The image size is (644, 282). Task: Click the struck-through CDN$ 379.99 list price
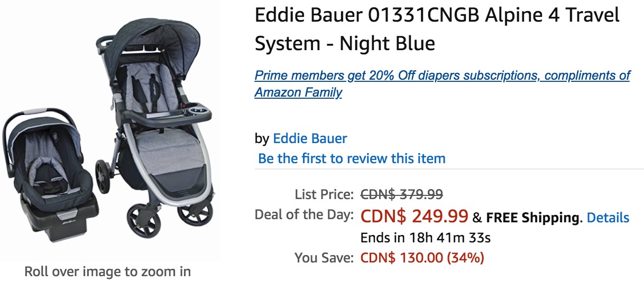(401, 194)
